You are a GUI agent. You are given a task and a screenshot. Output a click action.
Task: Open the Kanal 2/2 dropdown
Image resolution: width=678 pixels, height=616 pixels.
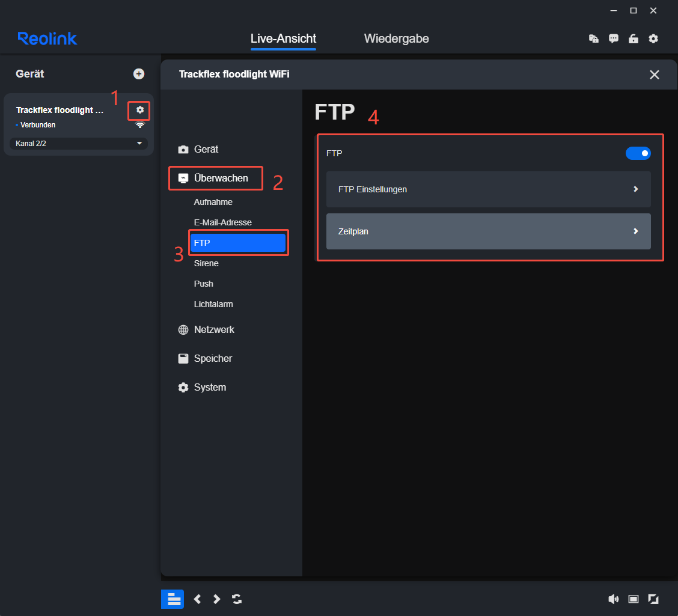point(79,144)
